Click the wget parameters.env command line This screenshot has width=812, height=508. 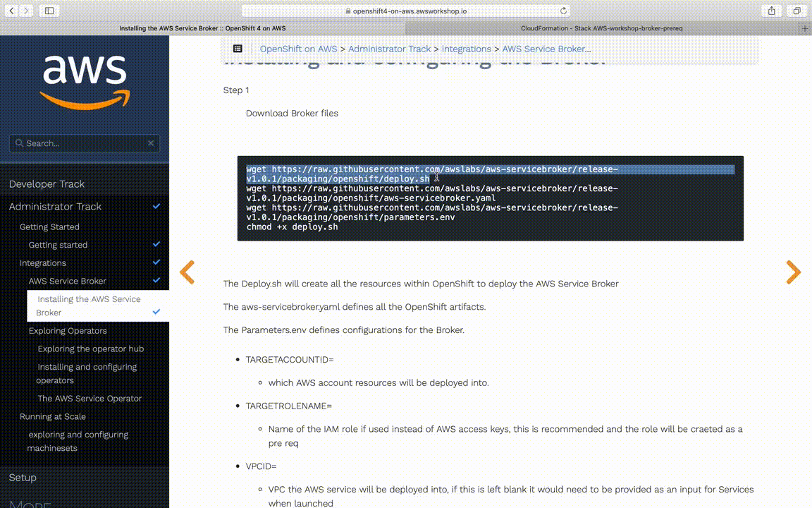(x=432, y=212)
